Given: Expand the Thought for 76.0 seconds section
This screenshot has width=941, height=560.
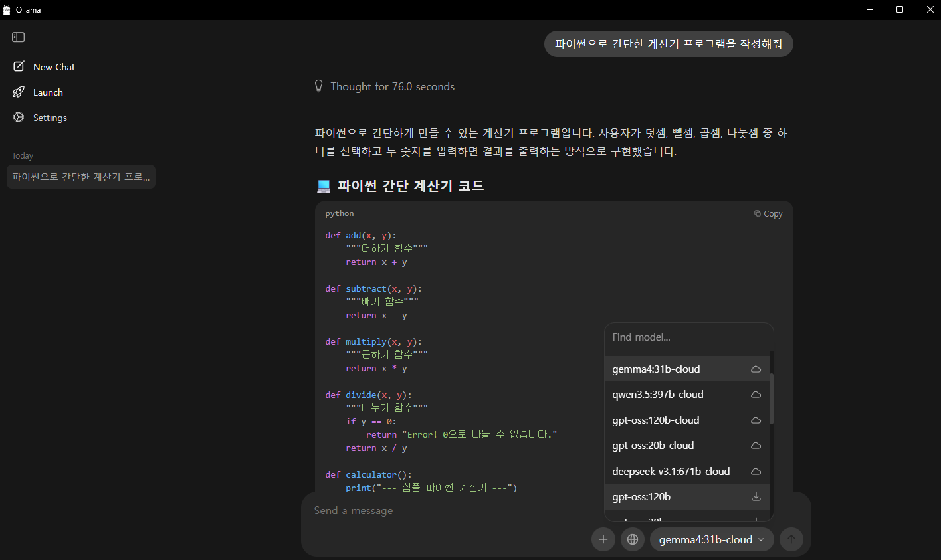Looking at the screenshot, I should coord(385,86).
